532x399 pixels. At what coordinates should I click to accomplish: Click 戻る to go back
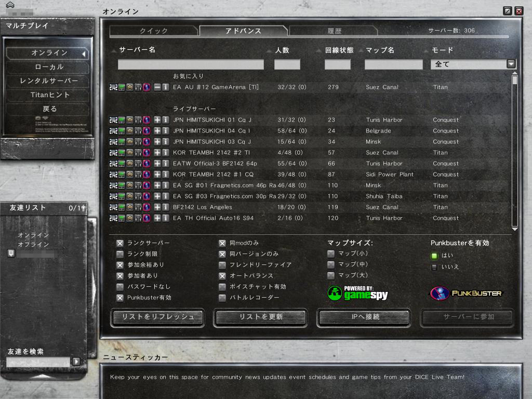click(x=47, y=109)
